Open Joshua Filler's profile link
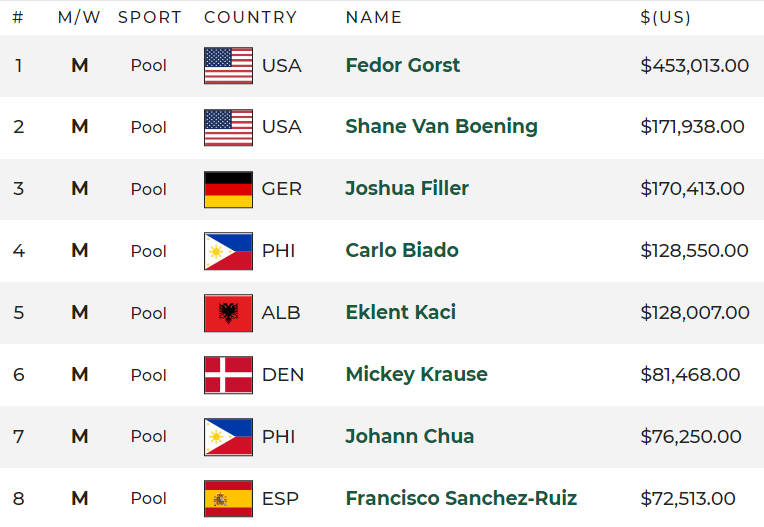 coord(407,188)
